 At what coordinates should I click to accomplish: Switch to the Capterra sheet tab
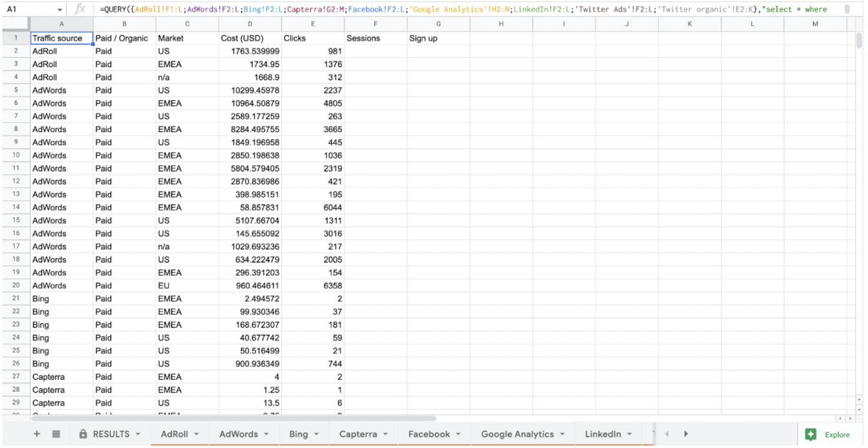tap(359, 434)
